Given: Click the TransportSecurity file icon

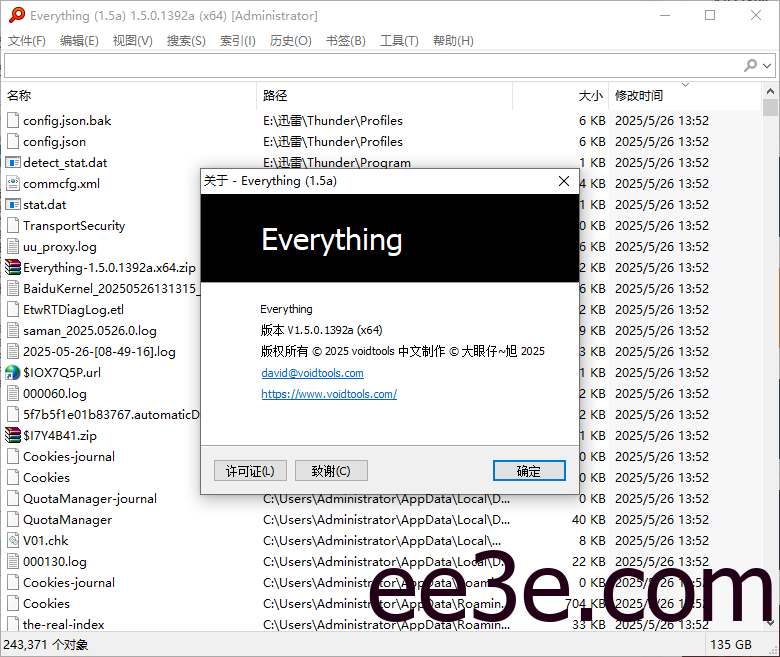Looking at the screenshot, I should tap(13, 226).
